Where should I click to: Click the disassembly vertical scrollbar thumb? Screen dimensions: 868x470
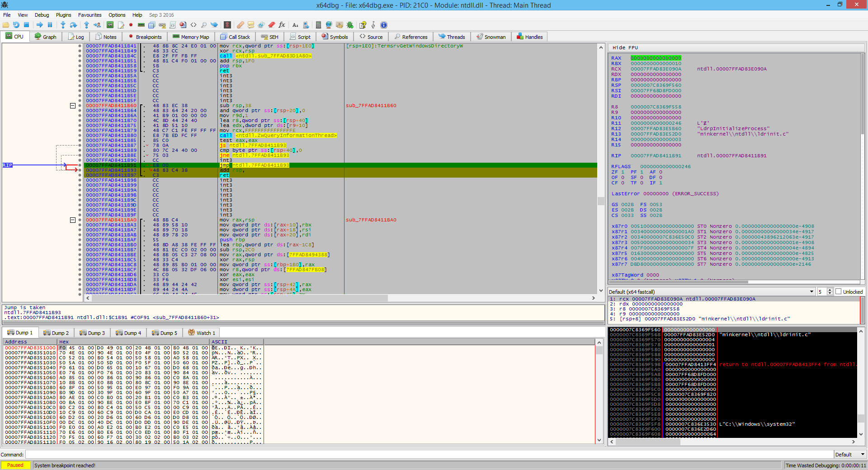[x=601, y=201]
